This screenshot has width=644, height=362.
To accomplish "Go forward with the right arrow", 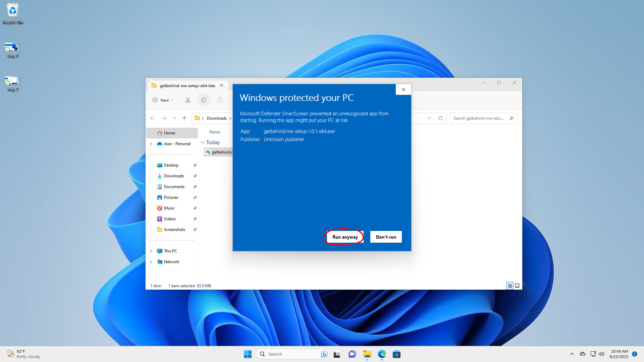I will point(164,118).
